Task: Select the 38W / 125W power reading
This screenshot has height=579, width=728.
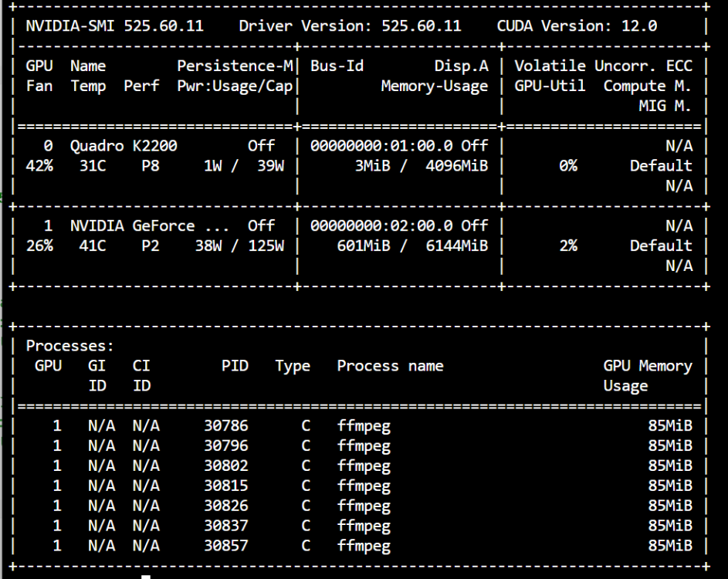Action: (x=239, y=245)
